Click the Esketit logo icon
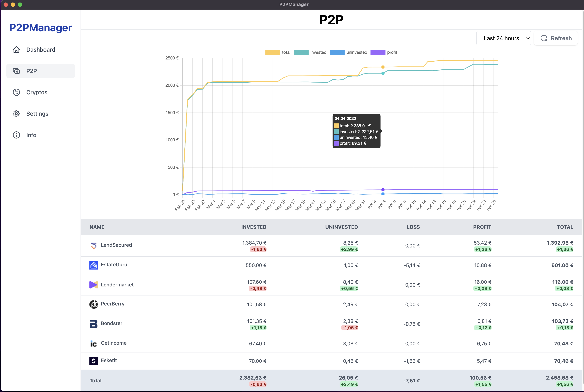This screenshot has width=584, height=392. click(x=94, y=361)
